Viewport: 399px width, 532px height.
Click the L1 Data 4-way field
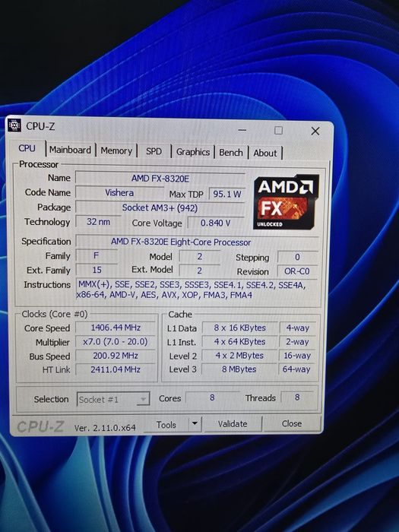297,328
